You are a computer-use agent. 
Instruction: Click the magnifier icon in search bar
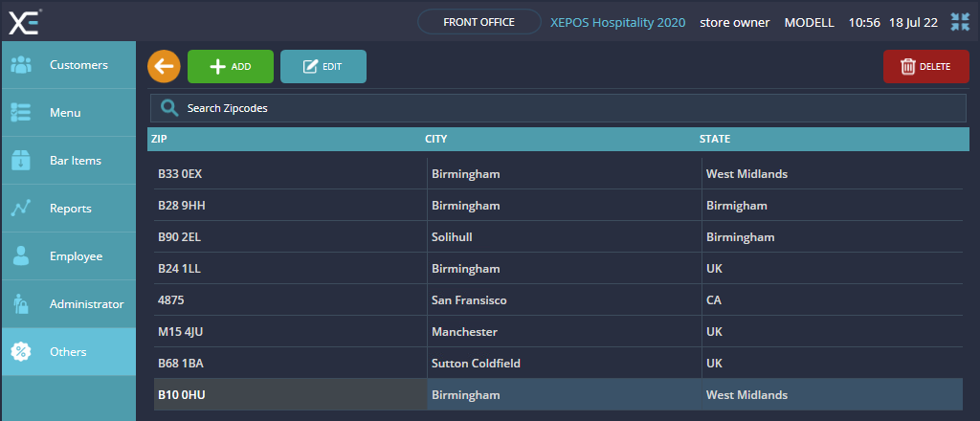(x=169, y=108)
